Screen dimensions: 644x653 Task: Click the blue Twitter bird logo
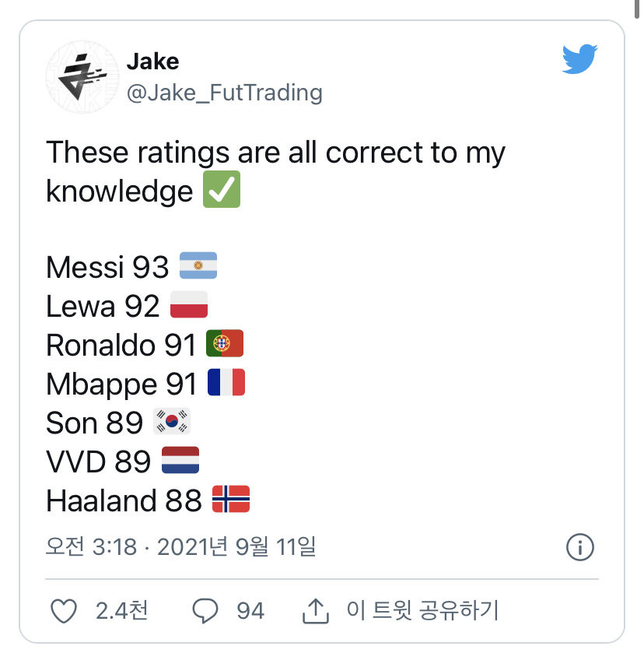pyautogui.click(x=579, y=58)
